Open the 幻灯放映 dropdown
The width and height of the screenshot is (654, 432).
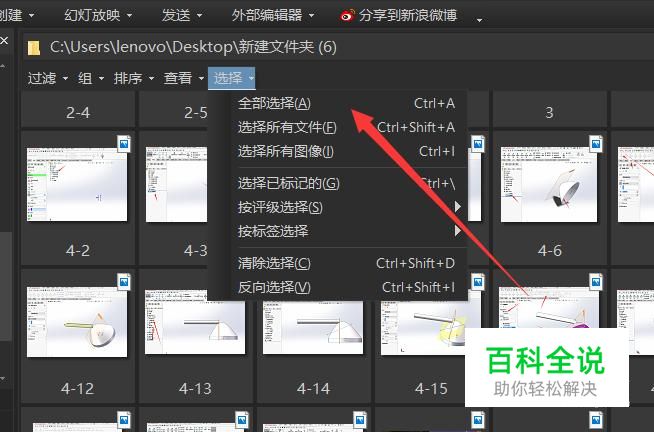[x=98, y=15]
